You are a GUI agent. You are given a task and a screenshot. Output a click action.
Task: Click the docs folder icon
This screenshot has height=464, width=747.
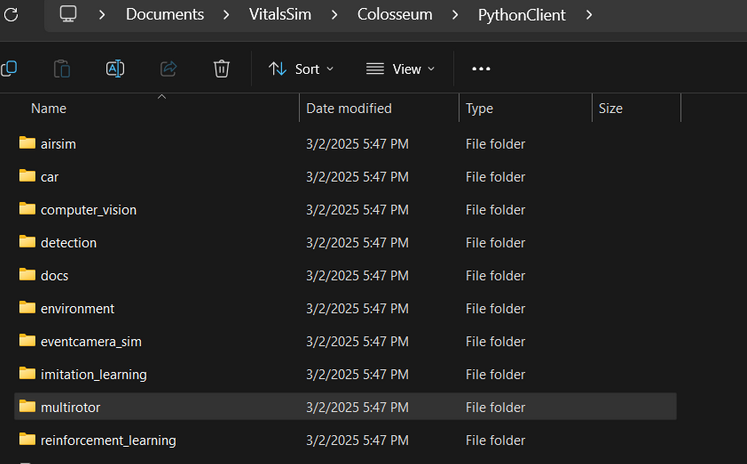[x=27, y=274]
